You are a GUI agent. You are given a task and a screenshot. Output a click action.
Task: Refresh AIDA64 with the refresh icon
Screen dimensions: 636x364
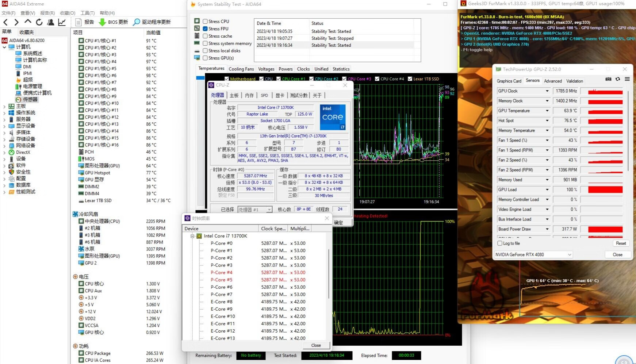(39, 22)
